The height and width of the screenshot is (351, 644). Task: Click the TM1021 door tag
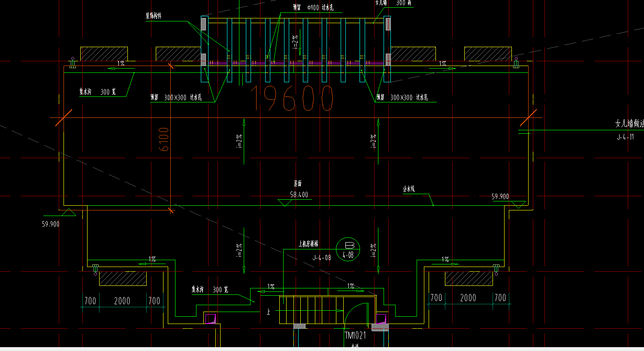click(x=355, y=336)
